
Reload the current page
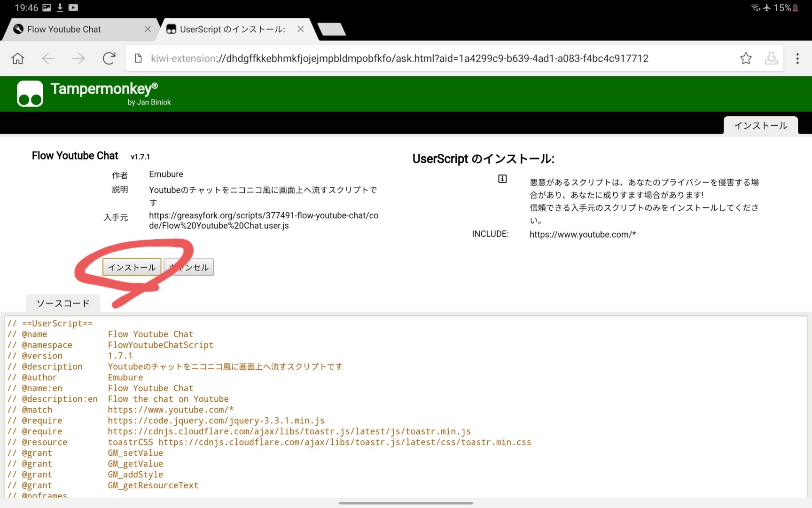109,58
